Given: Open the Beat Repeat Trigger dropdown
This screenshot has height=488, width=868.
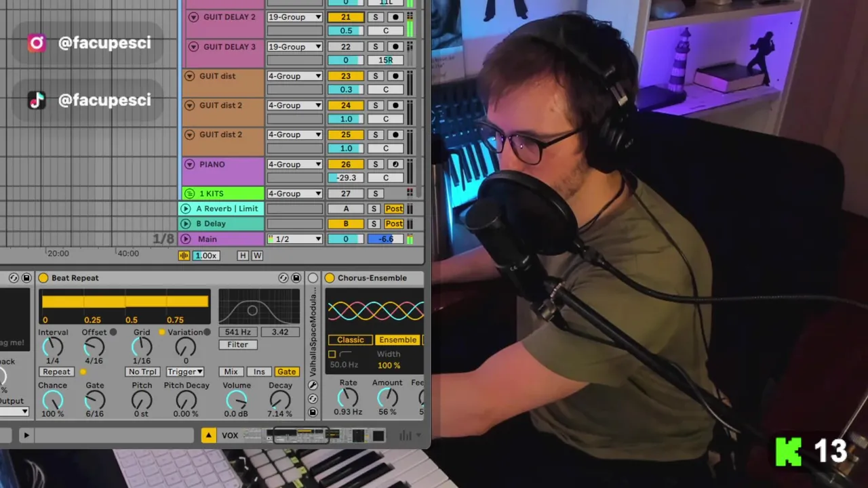Looking at the screenshot, I should (185, 371).
